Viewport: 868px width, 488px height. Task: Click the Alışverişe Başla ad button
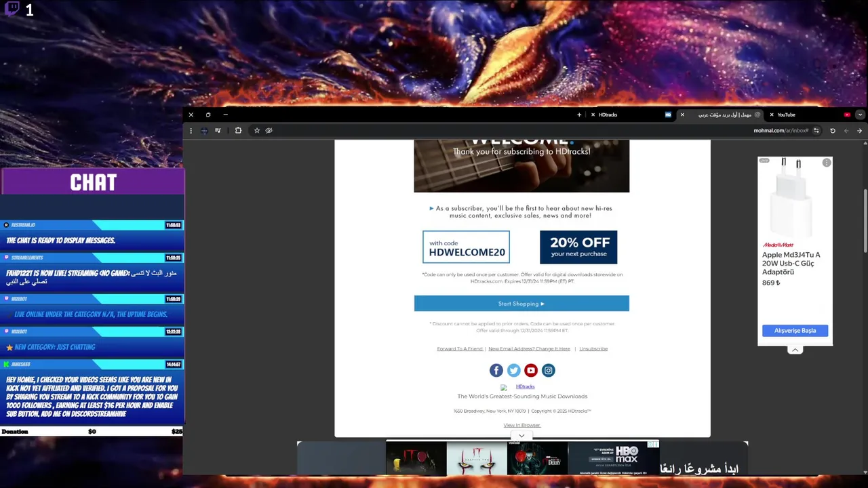pyautogui.click(x=795, y=331)
